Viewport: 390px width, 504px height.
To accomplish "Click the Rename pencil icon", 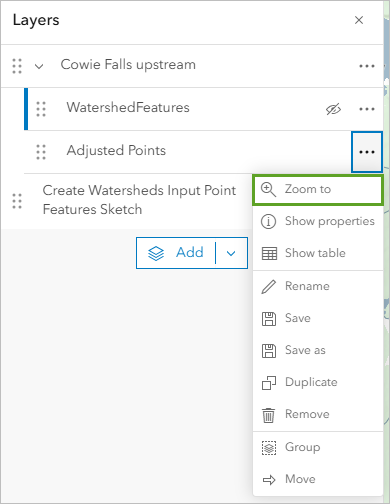I will point(268,286).
